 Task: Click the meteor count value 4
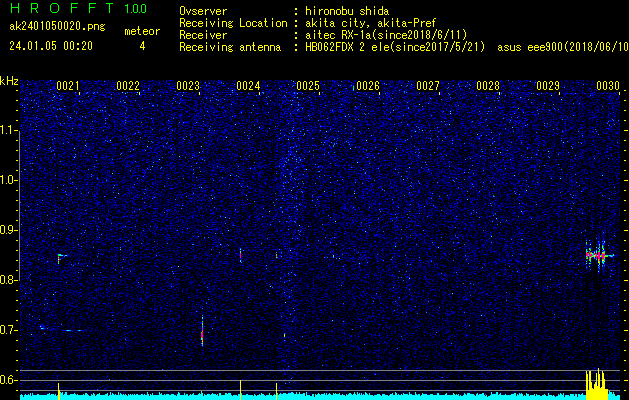coord(141,46)
